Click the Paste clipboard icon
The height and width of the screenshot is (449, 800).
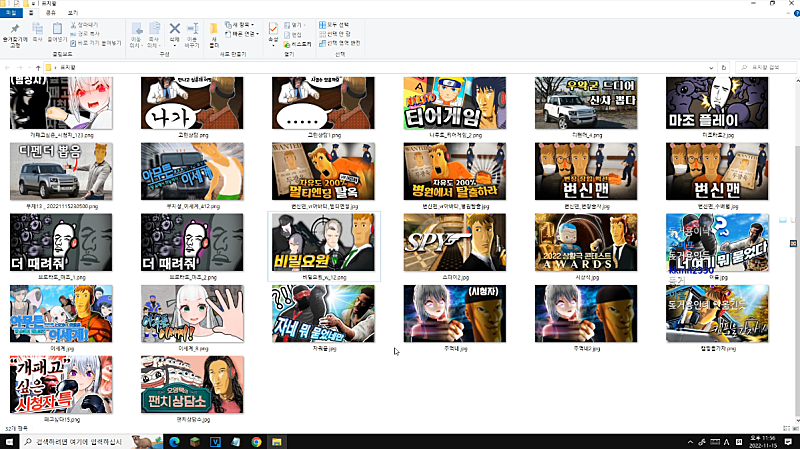(57, 30)
